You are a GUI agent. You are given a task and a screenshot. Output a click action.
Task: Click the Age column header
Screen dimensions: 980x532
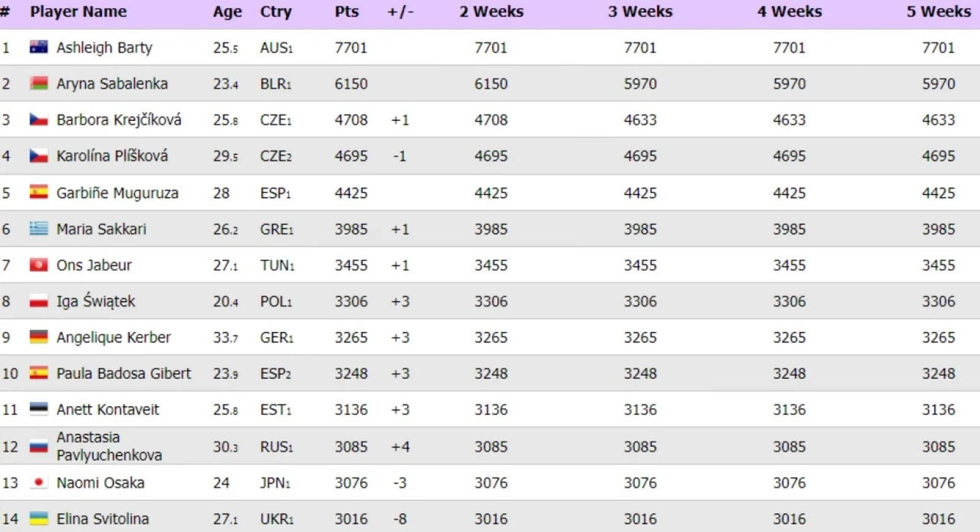(x=228, y=12)
